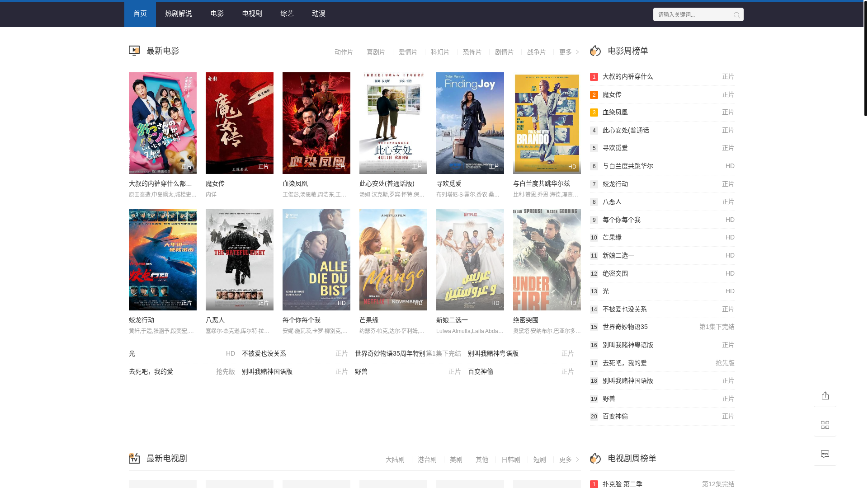Open the 魔女传 poster thumbnail
868x488 pixels.
240,123
